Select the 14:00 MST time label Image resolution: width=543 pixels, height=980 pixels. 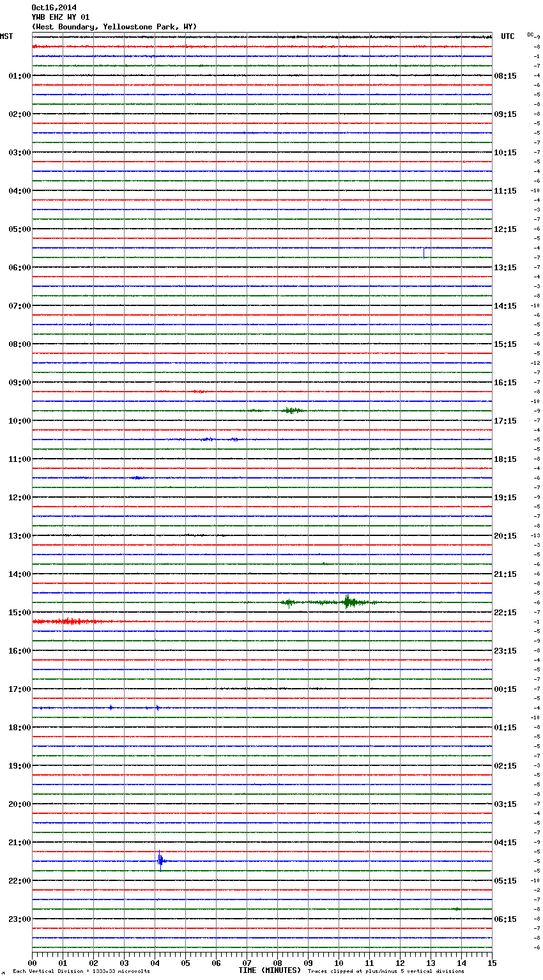tap(20, 574)
